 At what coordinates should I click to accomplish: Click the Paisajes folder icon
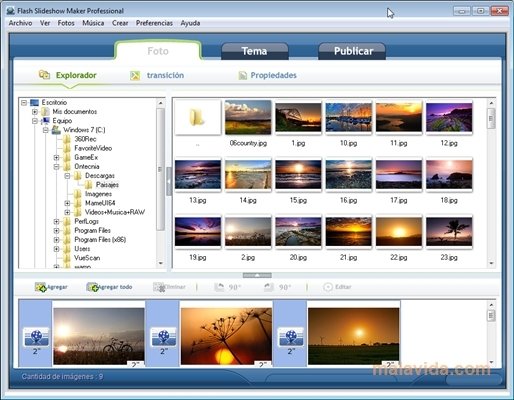click(x=89, y=184)
